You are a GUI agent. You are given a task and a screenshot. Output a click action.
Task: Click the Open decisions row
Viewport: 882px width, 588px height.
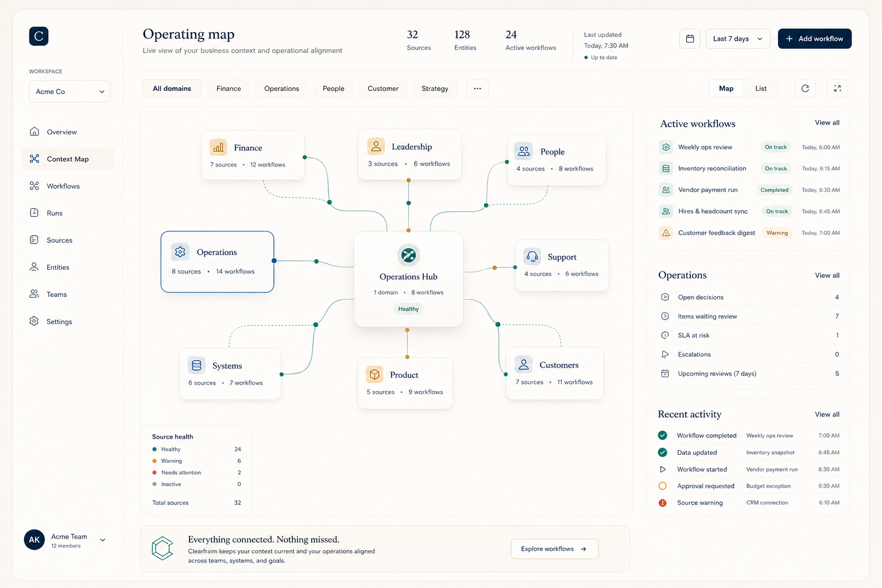(x=749, y=297)
